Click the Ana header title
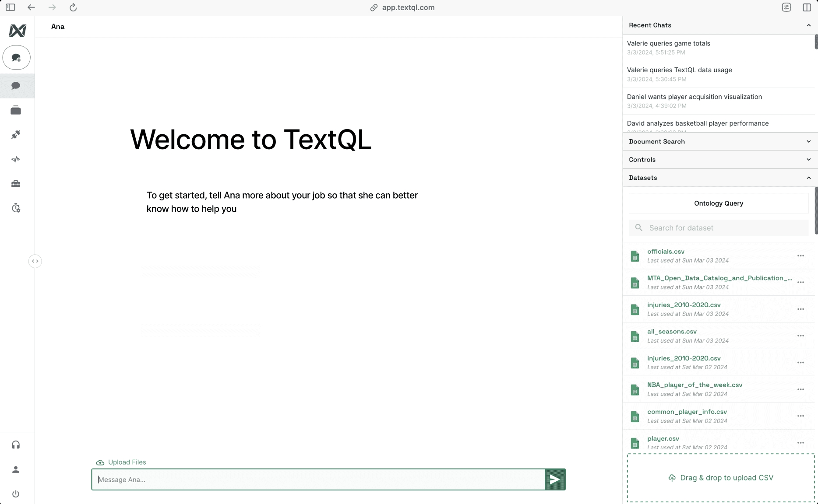This screenshot has width=818, height=504. tap(58, 27)
